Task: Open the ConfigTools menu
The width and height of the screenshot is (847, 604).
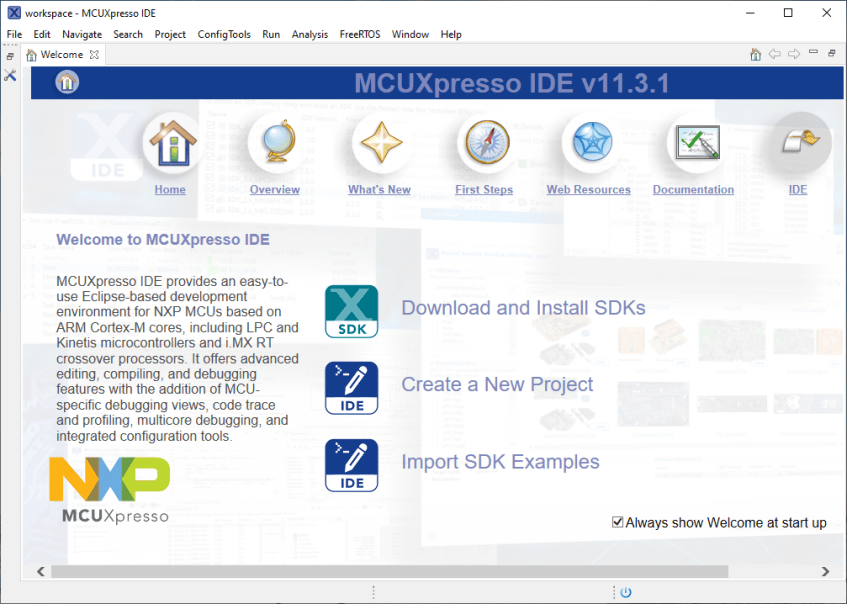Action: coord(224,34)
